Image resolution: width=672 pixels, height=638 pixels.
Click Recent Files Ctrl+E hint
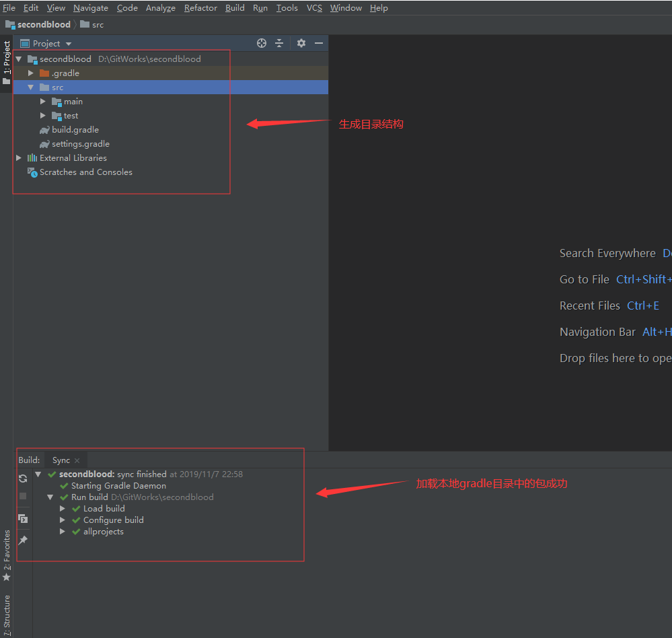[x=609, y=306]
